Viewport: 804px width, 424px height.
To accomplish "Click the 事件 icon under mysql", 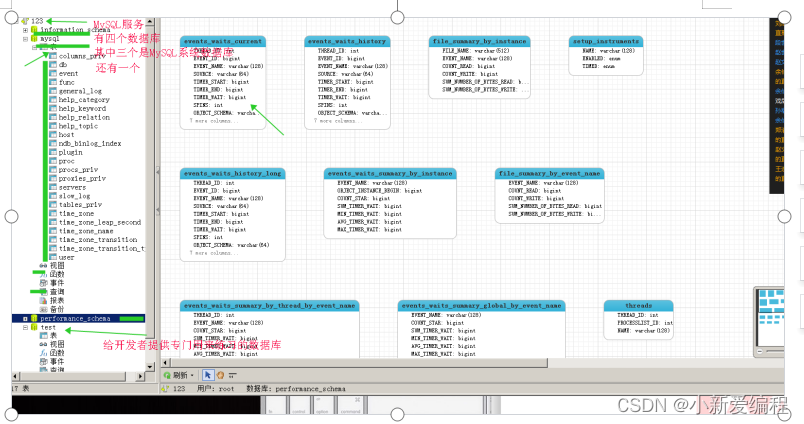I will click(44, 283).
